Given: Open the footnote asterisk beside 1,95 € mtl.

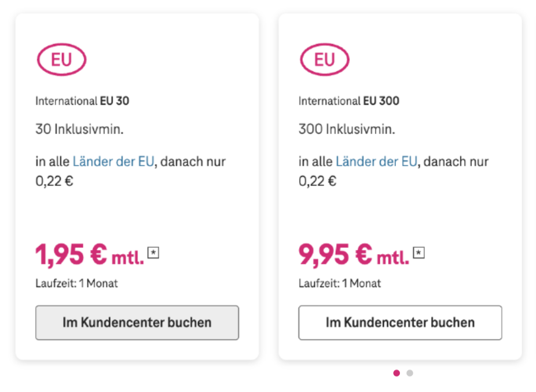Looking at the screenshot, I should click(153, 252).
